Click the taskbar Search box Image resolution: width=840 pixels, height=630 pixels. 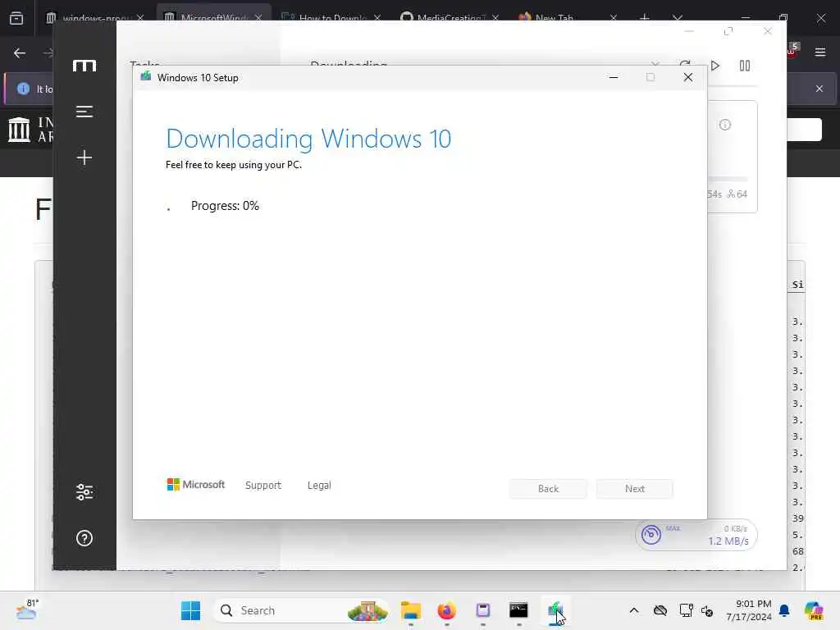(x=302, y=610)
